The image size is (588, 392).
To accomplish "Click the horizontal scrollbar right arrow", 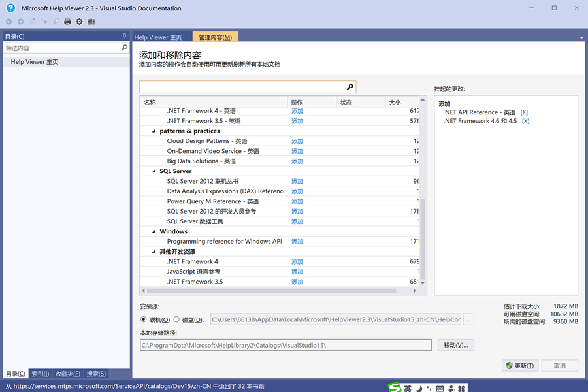I will pos(414,291).
